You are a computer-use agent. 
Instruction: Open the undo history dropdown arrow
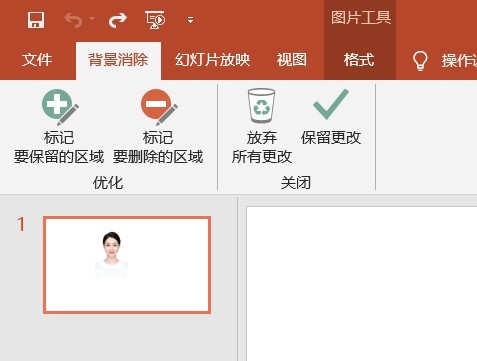tap(92, 19)
